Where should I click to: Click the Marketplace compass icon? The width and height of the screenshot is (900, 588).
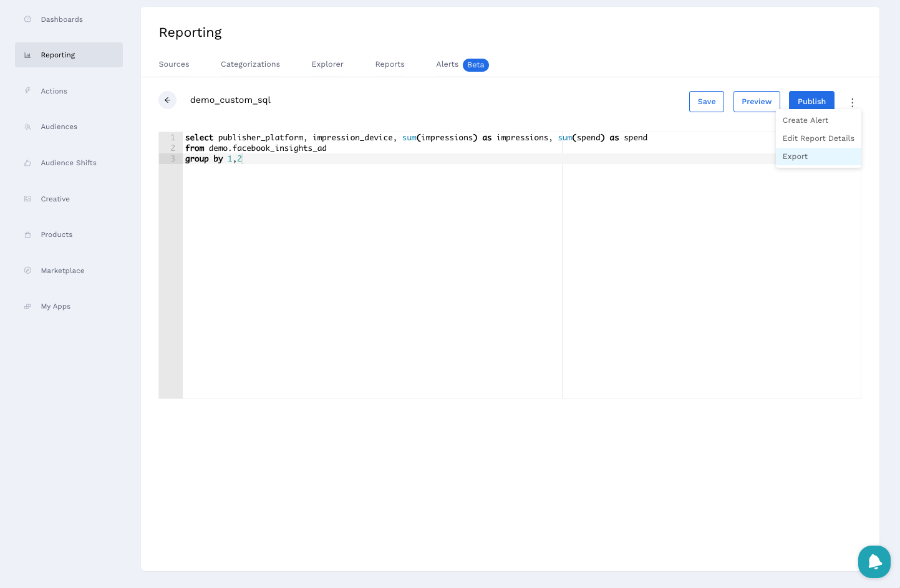[27, 271]
